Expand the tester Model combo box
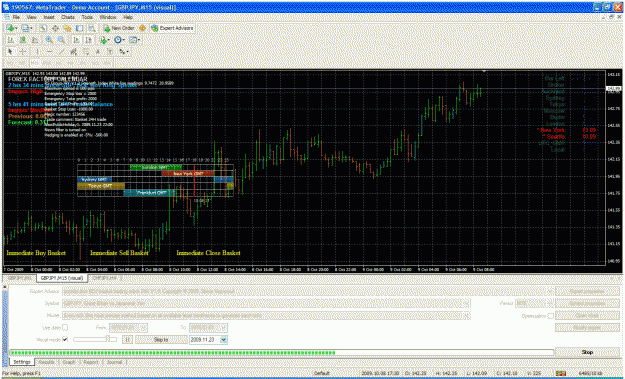The height and width of the screenshot is (379, 625). point(466,316)
